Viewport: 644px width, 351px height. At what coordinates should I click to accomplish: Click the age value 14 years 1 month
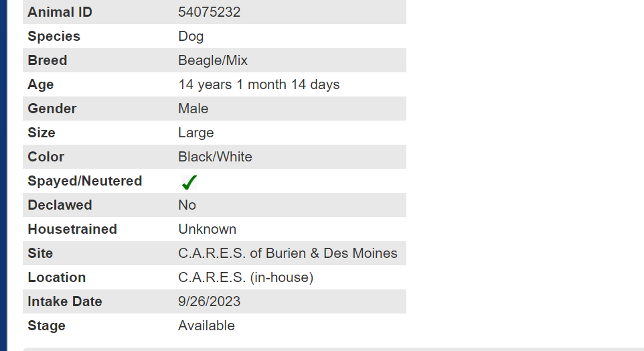(x=258, y=84)
